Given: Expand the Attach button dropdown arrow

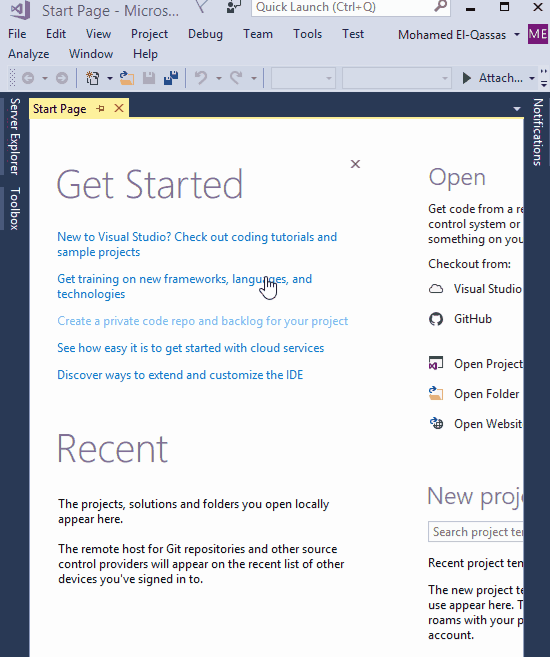Looking at the screenshot, I should (532, 78).
